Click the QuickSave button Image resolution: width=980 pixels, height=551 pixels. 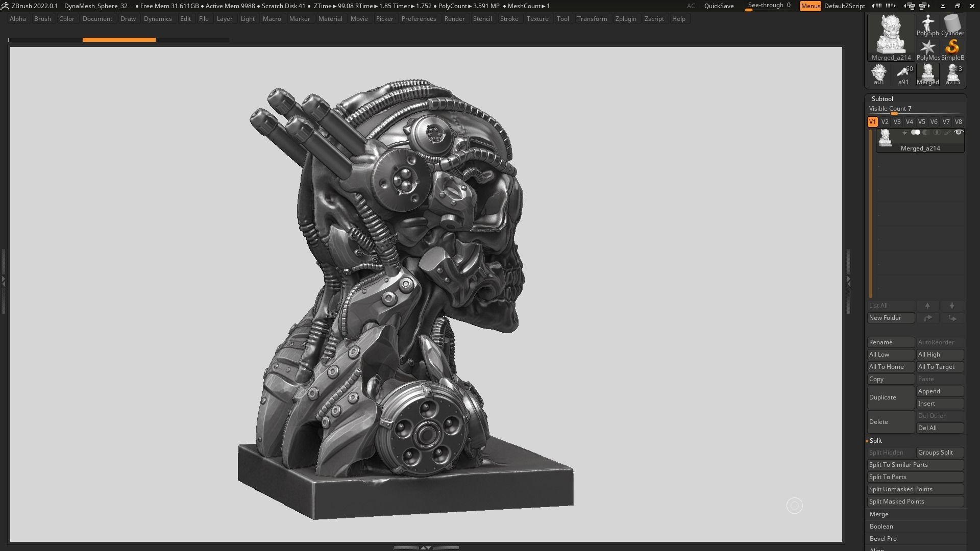pyautogui.click(x=719, y=6)
